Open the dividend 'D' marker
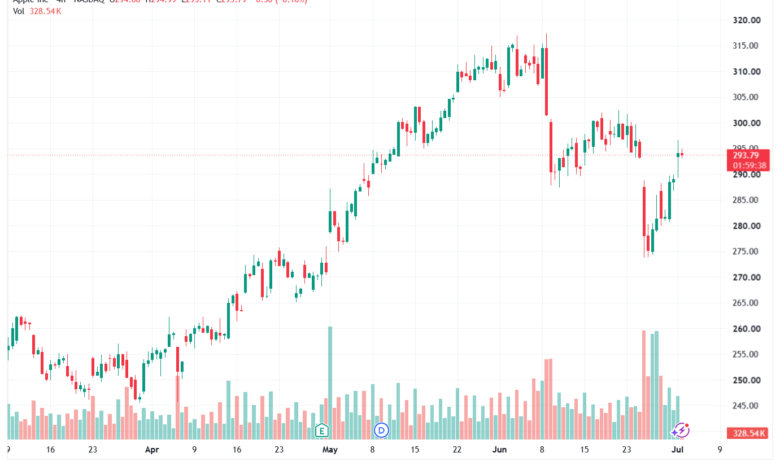Viewport: 780px width, 470px height. pos(381,430)
